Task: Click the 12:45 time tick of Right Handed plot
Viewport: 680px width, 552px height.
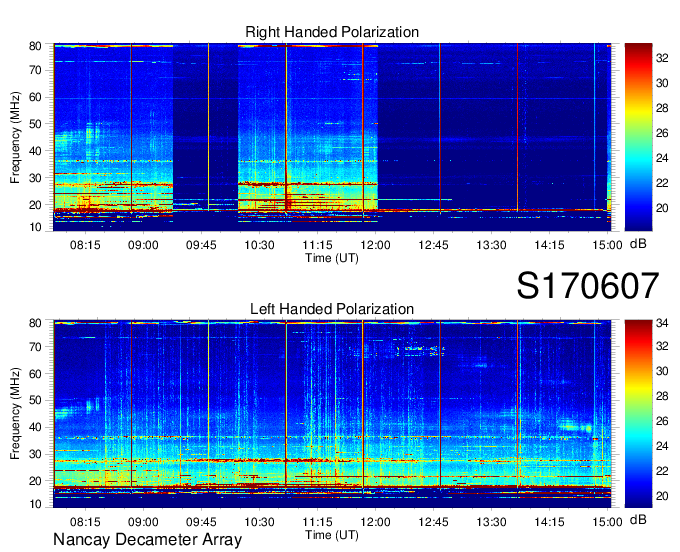Action: pos(434,245)
